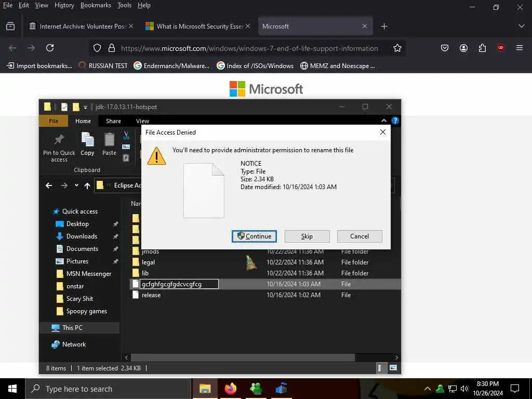Go up one folder level in Explorer

87,185
